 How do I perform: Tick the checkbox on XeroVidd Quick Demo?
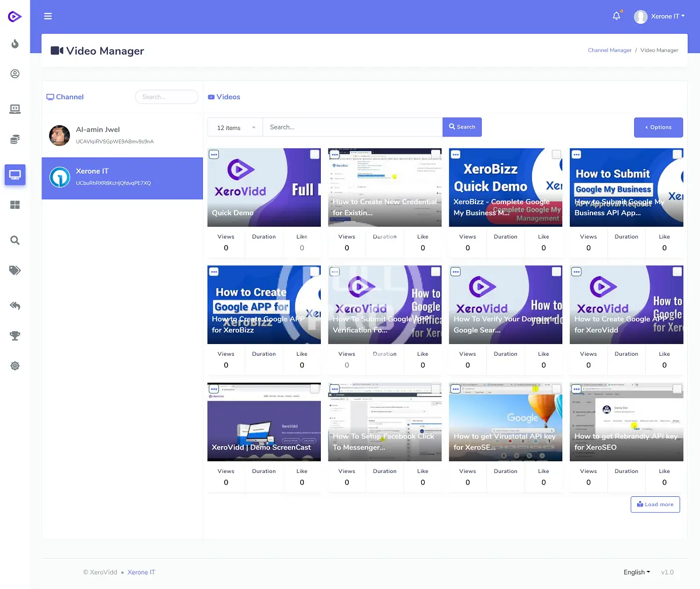314,155
